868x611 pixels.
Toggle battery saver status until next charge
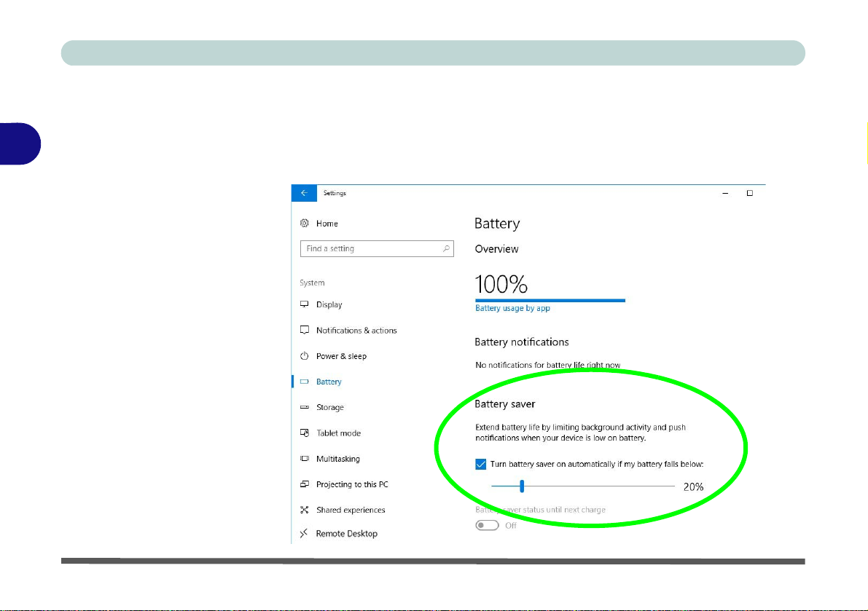487,525
